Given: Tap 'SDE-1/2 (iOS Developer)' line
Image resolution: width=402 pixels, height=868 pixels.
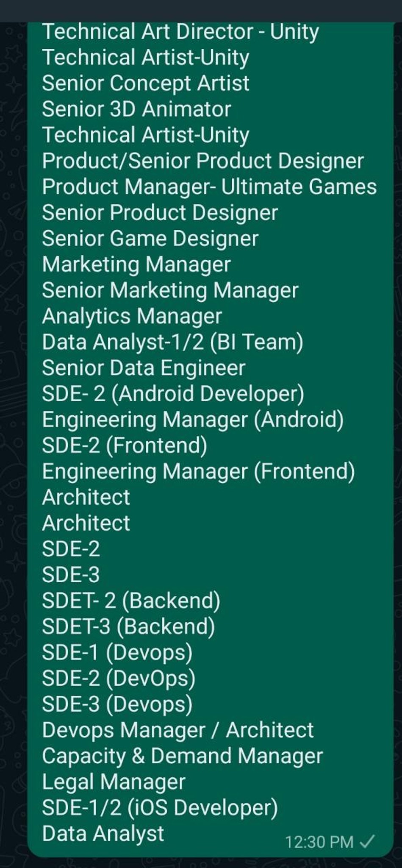Looking at the screenshot, I should [x=160, y=808].
